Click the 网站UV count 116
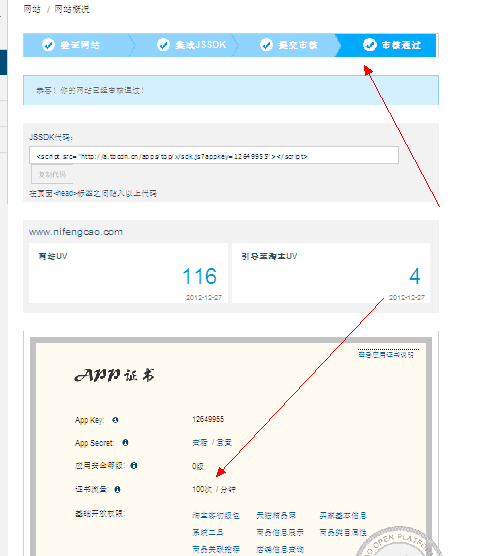Viewport: 496px width, 556px height. pos(200,276)
